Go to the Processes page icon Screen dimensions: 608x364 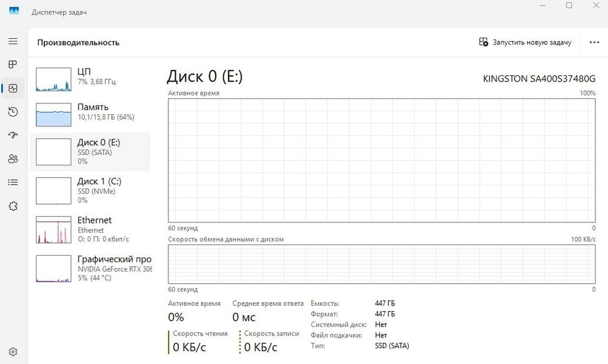pos(13,64)
